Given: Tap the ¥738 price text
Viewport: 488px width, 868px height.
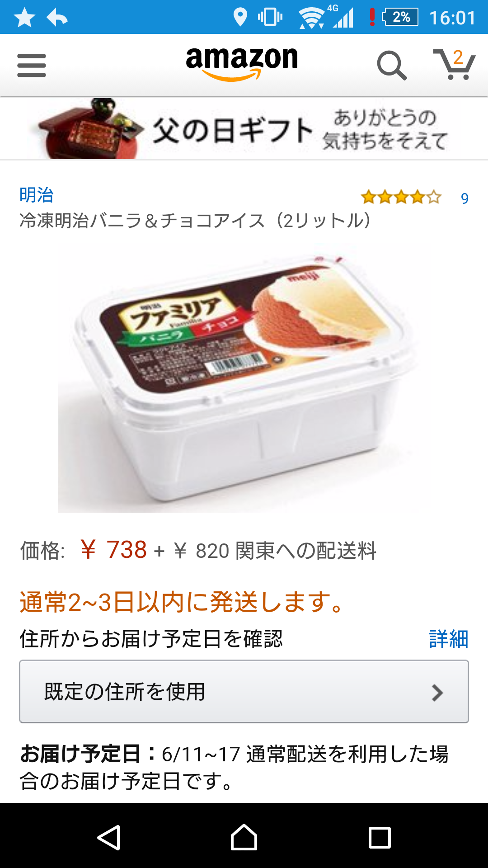Looking at the screenshot, I should pos(113,550).
